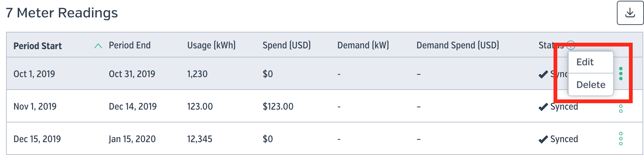644x155 pixels.
Task: Sort by the Period End column header
Action: coord(130,45)
